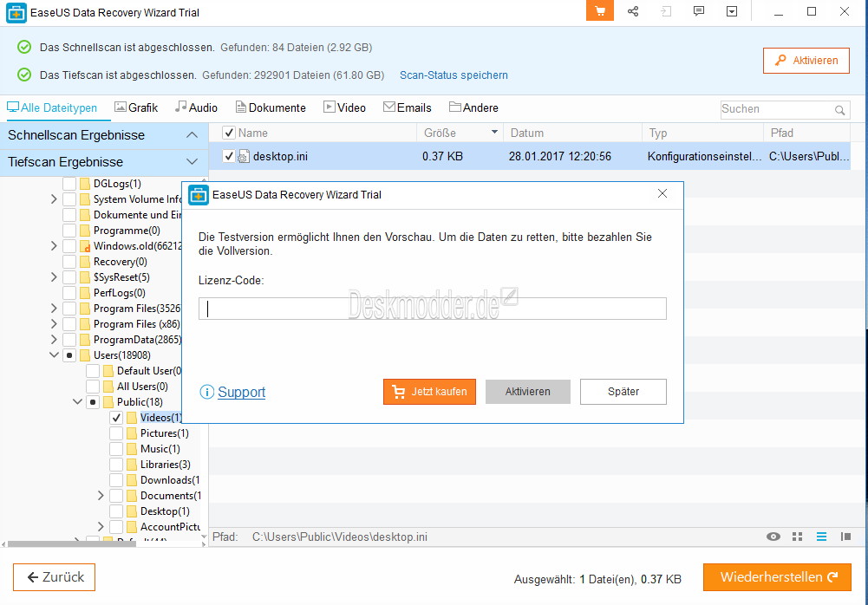This screenshot has width=868, height=605.
Task: Expand the Windows.old tree node
Action: pos(54,246)
